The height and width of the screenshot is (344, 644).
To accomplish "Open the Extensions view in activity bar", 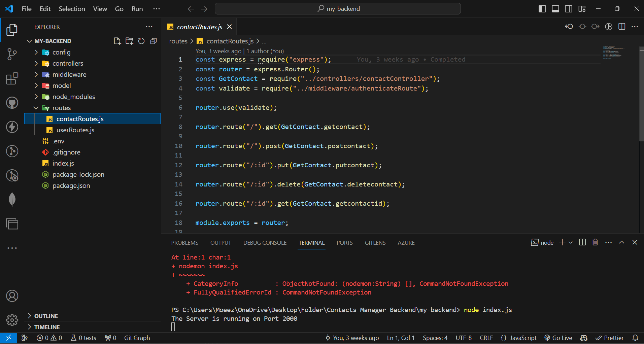I will tap(12, 79).
